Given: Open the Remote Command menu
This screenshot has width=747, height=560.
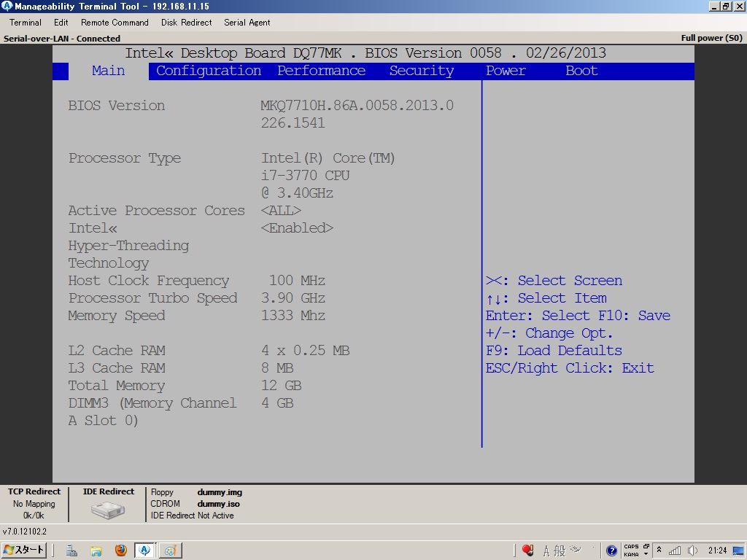Looking at the screenshot, I should [x=115, y=23].
